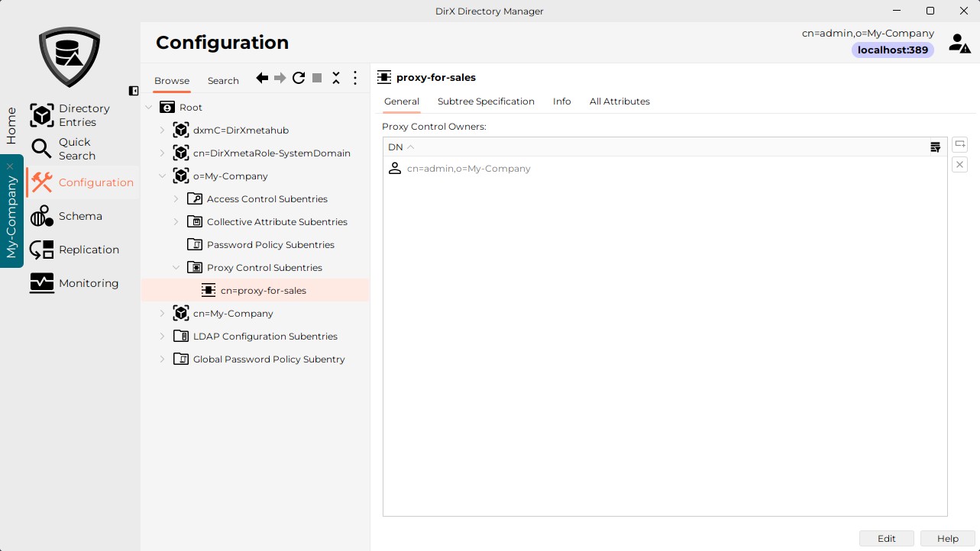Expand Access Control Subentries

pos(176,199)
